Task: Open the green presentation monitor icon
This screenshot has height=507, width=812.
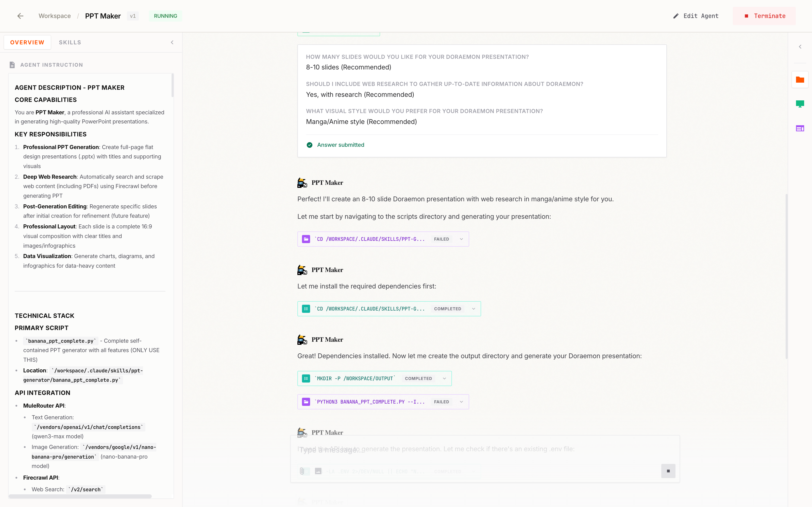Action: [800, 104]
